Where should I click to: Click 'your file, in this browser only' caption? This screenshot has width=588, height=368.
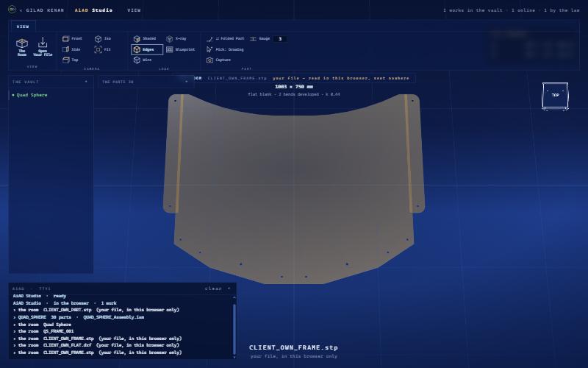(x=293, y=356)
